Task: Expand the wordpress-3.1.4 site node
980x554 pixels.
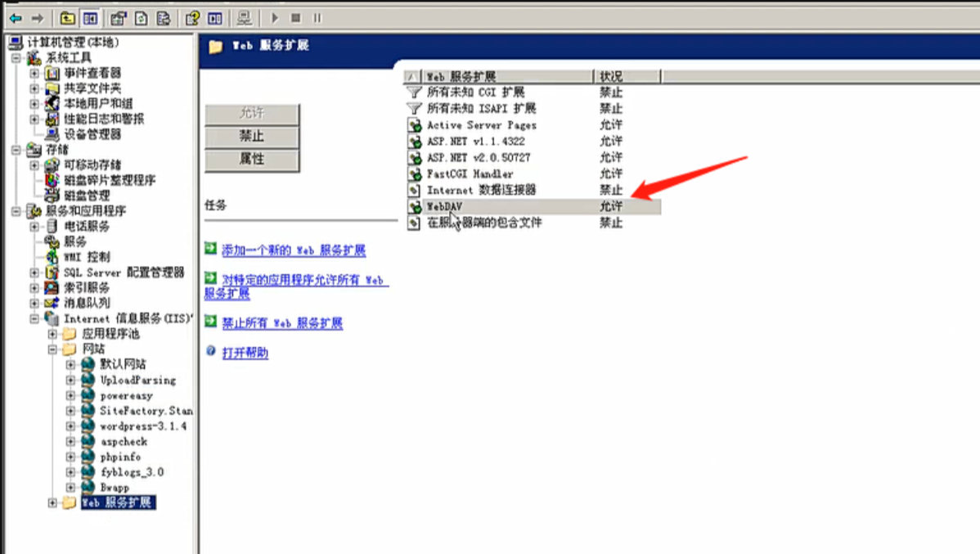Action: 70,426
